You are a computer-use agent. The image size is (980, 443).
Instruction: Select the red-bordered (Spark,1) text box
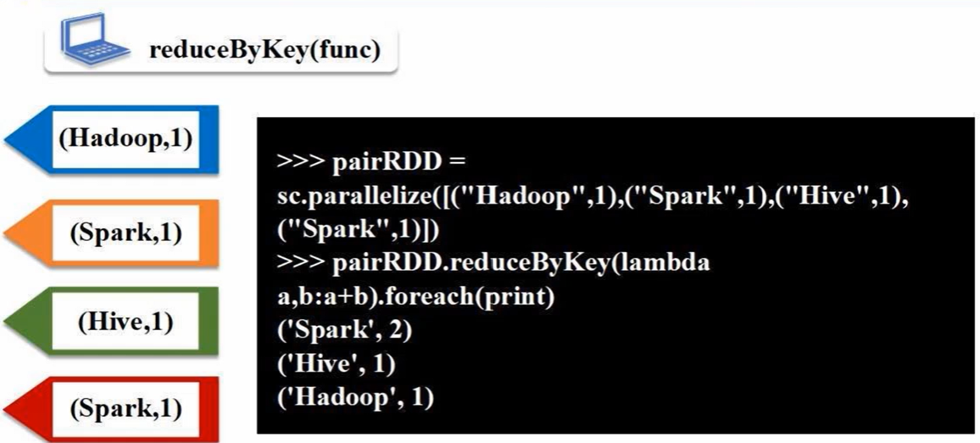(x=125, y=410)
